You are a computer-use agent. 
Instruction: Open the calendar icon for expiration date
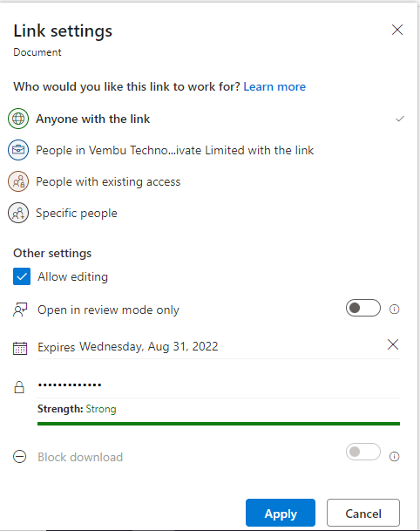point(20,348)
